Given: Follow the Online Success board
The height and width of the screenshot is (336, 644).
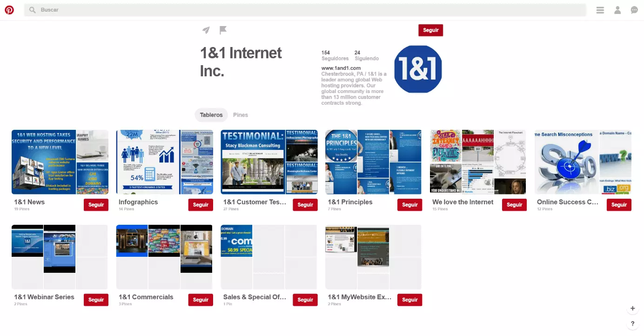Looking at the screenshot, I should pos(619,205).
